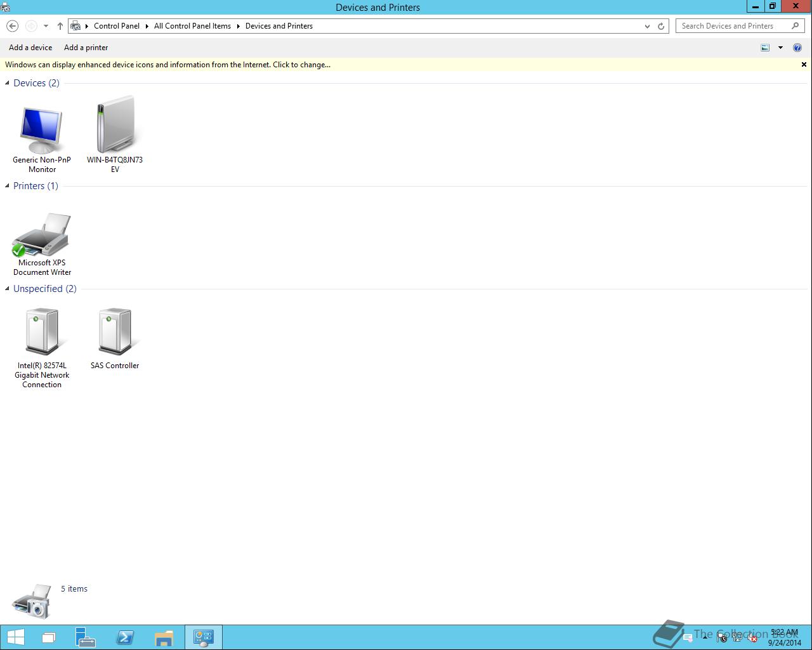Click the Back navigation arrow

pyautogui.click(x=12, y=26)
